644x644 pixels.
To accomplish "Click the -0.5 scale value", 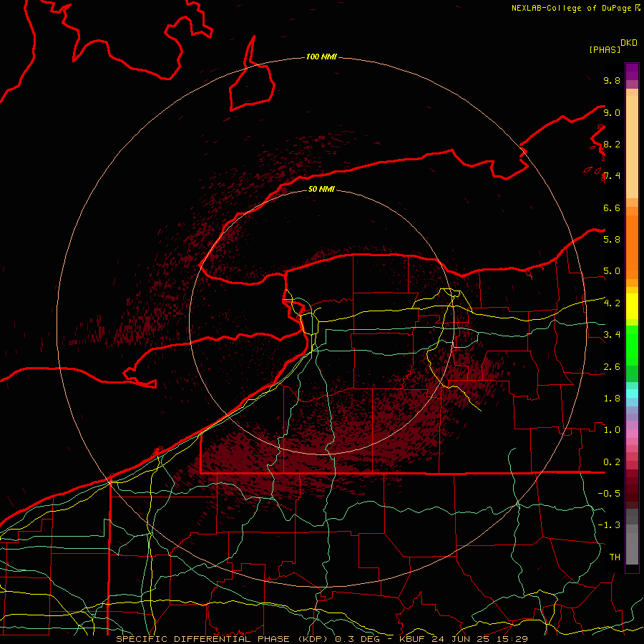I will tap(609, 493).
